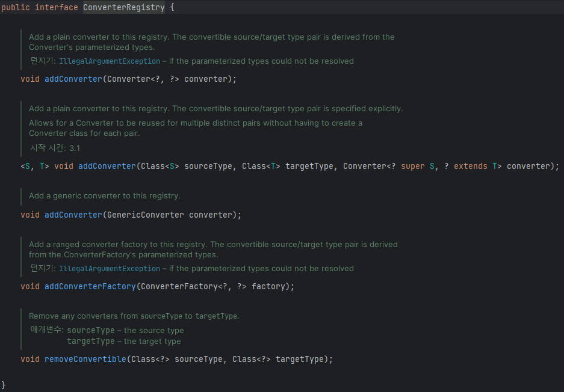
Task: Click the 'interface' keyword
Action: coord(57,7)
